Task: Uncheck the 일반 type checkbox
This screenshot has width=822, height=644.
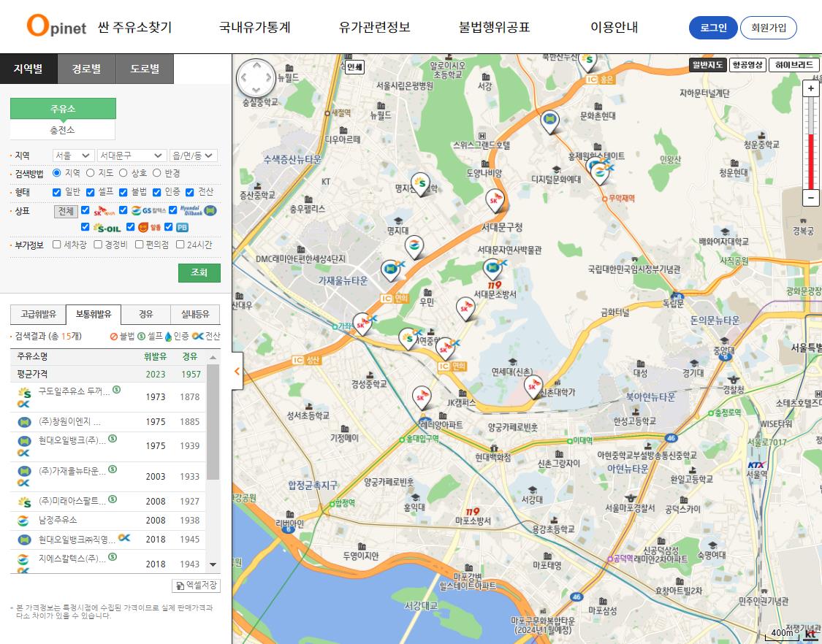Action: coord(56,192)
